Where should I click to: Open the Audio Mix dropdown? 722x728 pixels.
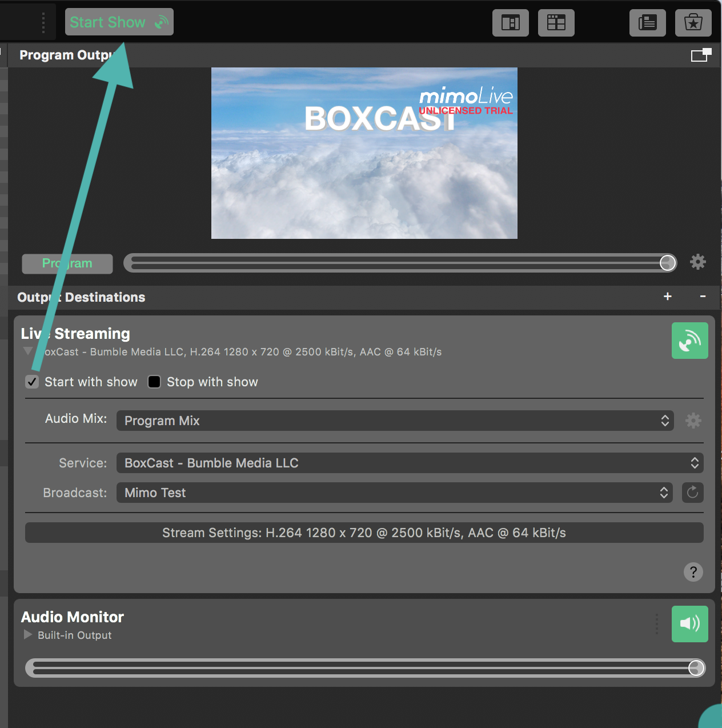pyautogui.click(x=395, y=421)
